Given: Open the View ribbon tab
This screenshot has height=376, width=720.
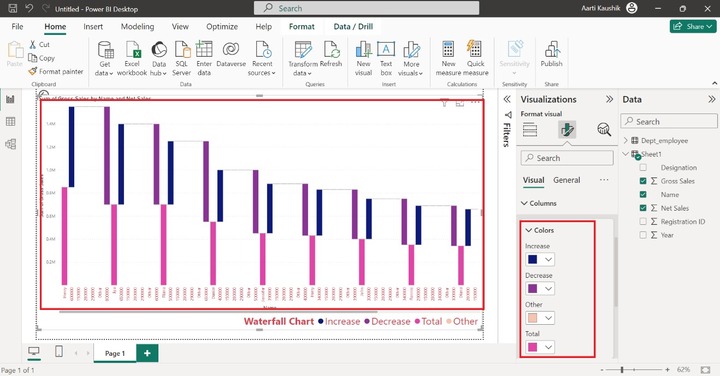Looking at the screenshot, I should click(180, 27).
